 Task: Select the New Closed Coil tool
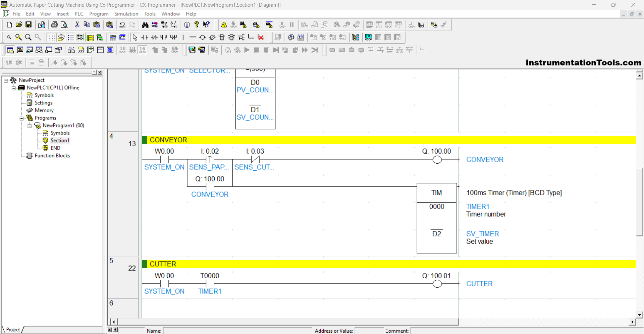pos(212,37)
